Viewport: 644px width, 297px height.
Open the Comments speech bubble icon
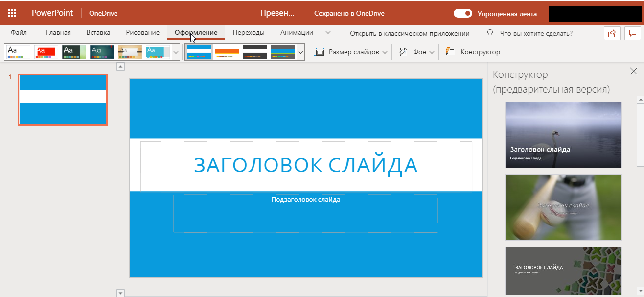(x=632, y=33)
